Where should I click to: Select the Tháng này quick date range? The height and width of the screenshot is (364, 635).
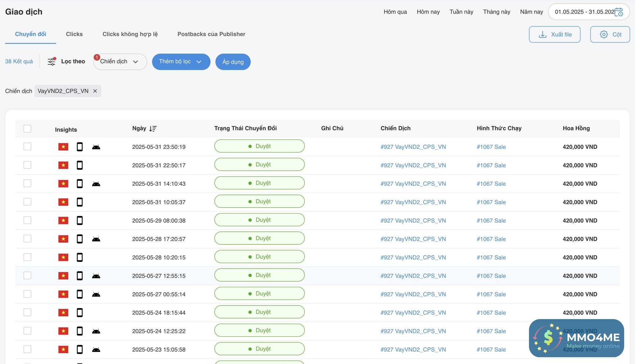[496, 12]
